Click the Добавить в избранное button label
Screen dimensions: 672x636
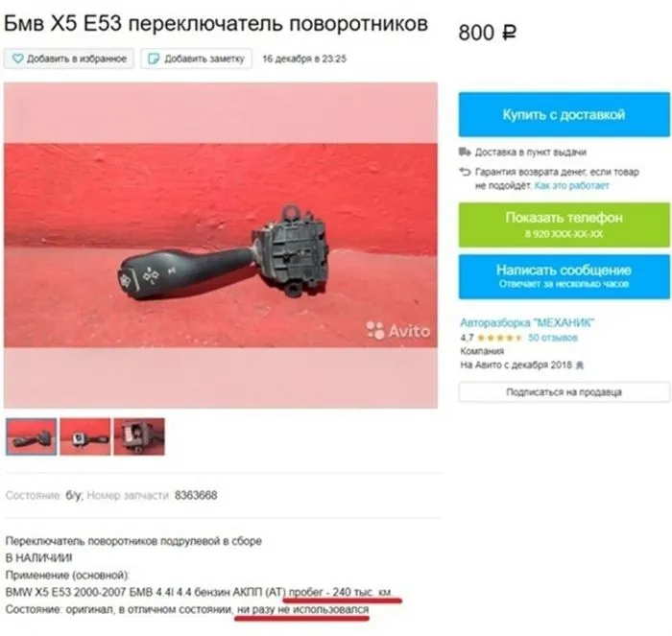77,59
